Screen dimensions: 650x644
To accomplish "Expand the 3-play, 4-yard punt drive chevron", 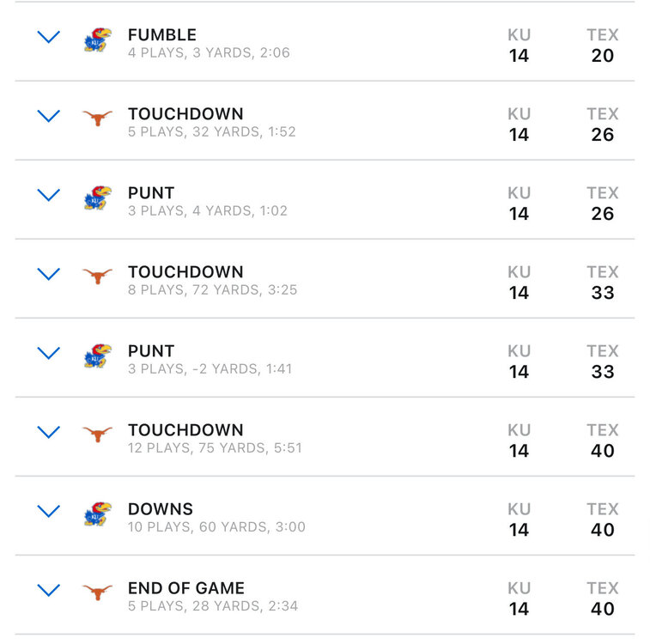I will tap(49, 196).
